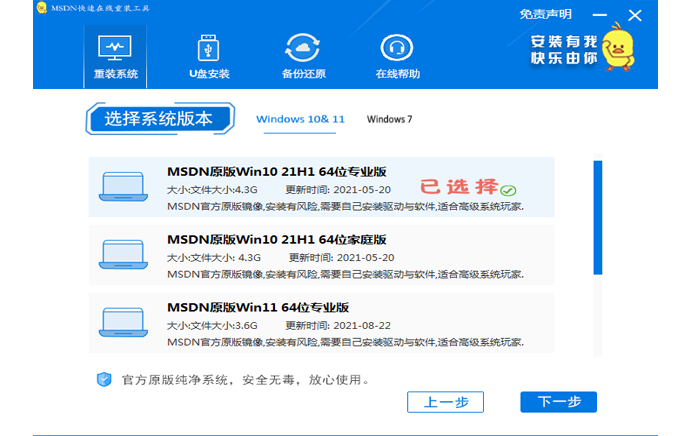The image size is (690, 436).
Task: Open the U盘安装 USB install section
Action: 209,57
